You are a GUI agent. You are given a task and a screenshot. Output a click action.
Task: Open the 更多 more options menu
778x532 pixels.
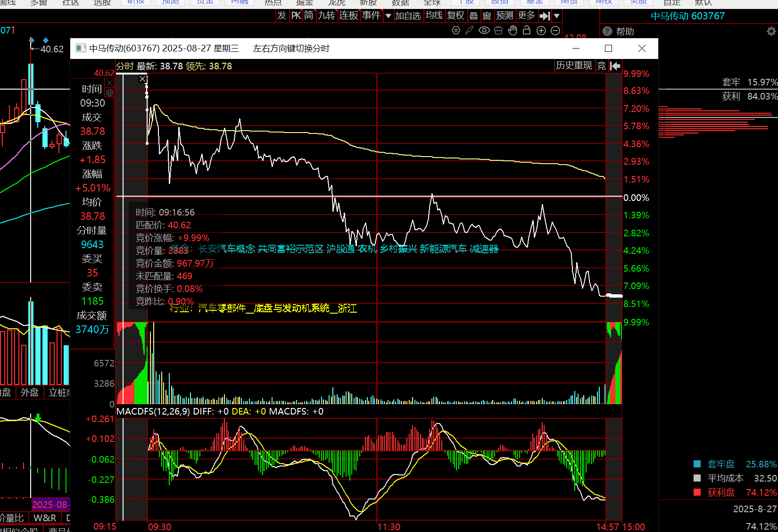(526, 16)
